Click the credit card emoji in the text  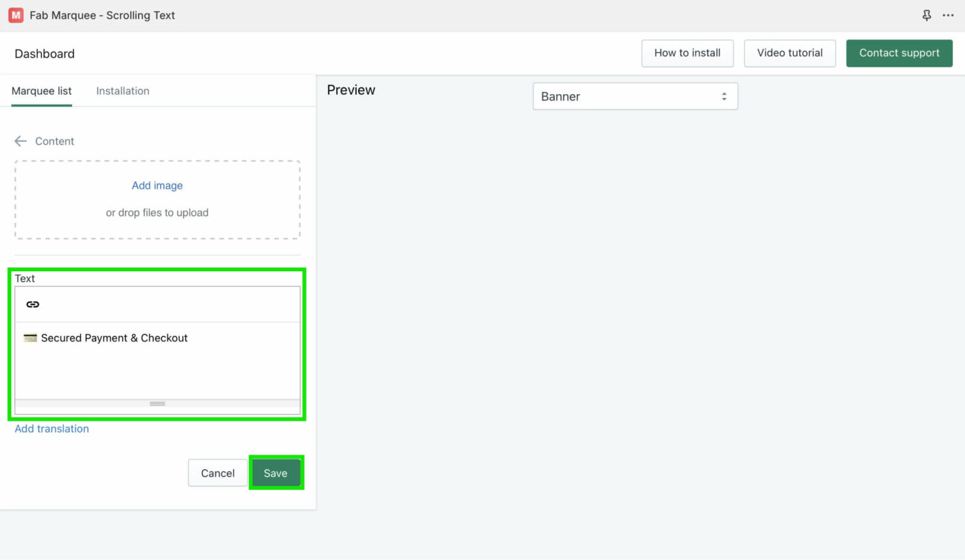[30, 338]
